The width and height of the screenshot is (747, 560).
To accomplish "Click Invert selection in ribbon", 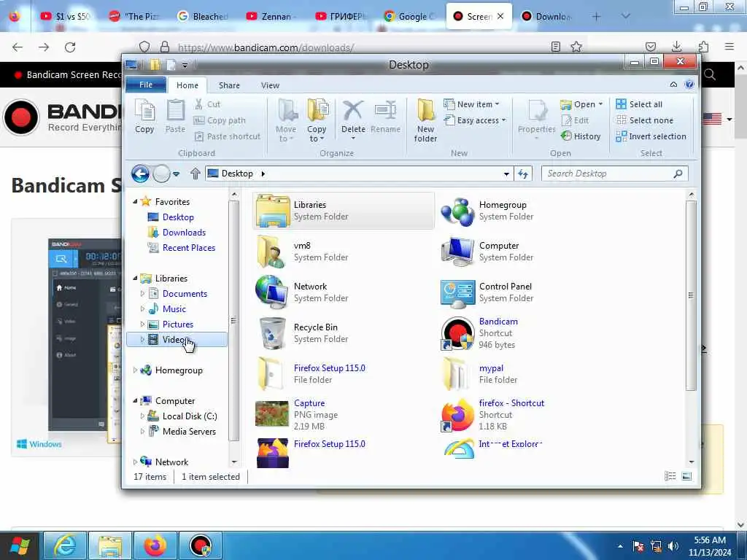I will coord(651,136).
